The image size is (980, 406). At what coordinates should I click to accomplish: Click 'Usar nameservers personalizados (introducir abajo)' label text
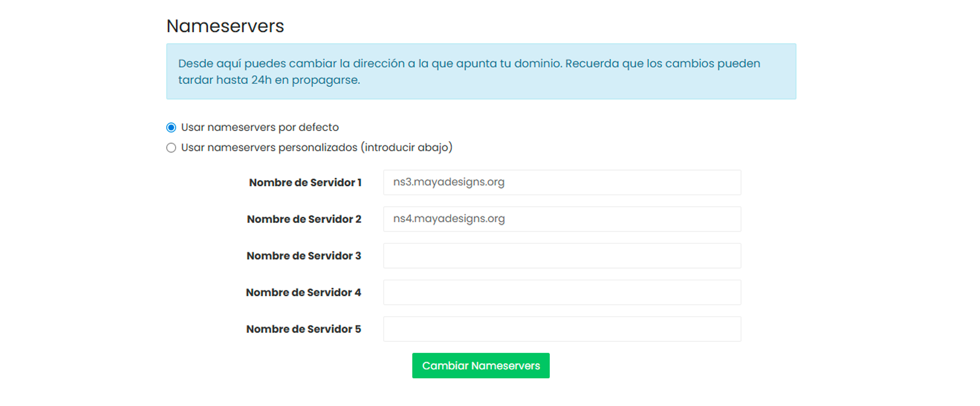click(316, 148)
